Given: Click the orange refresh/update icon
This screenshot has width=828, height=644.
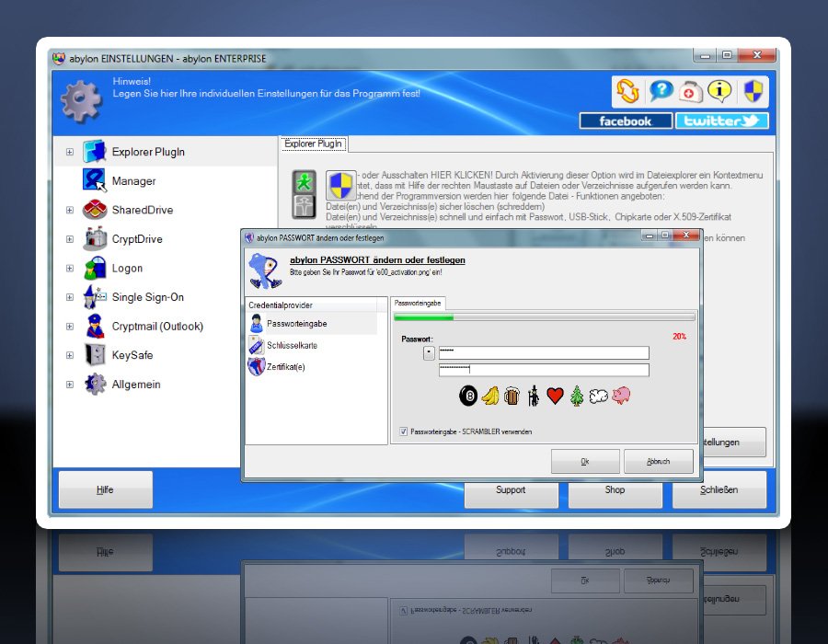Looking at the screenshot, I should tap(627, 91).
